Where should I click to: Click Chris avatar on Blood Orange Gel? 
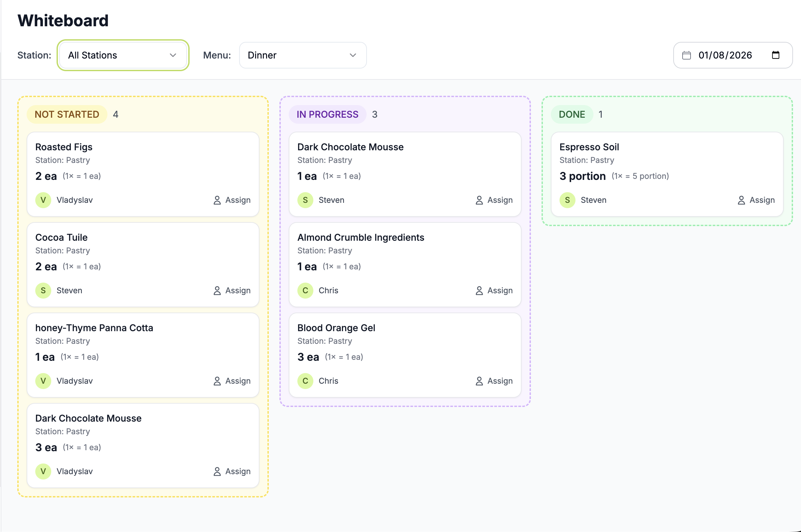[x=305, y=381]
